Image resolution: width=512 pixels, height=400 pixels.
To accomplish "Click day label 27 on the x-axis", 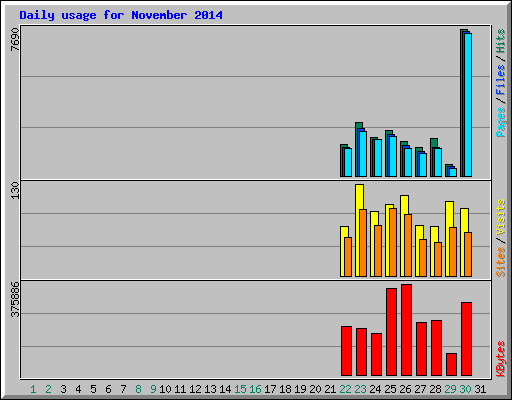I will click(x=420, y=389).
